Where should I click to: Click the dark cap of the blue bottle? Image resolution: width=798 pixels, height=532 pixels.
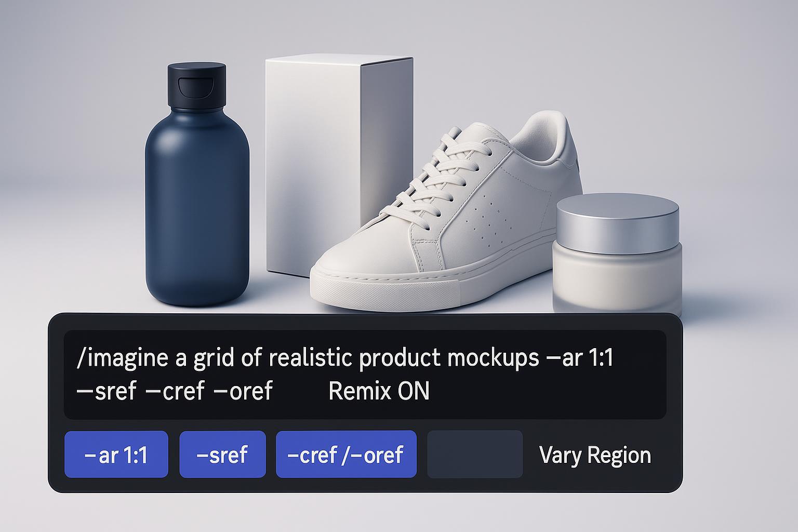(x=196, y=86)
